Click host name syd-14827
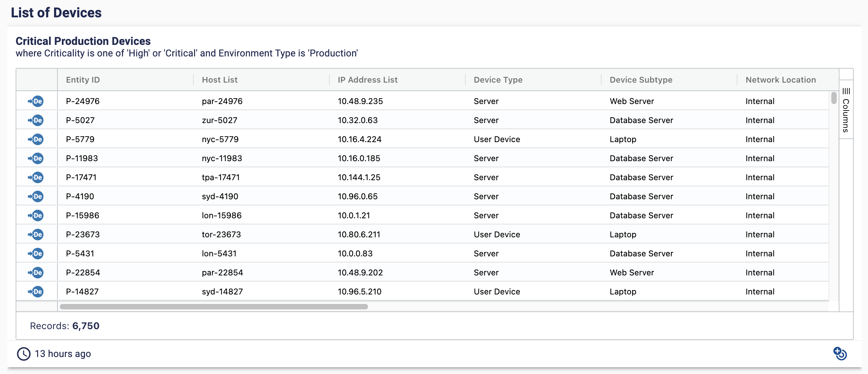The height and width of the screenshot is (374, 868). coord(222,291)
